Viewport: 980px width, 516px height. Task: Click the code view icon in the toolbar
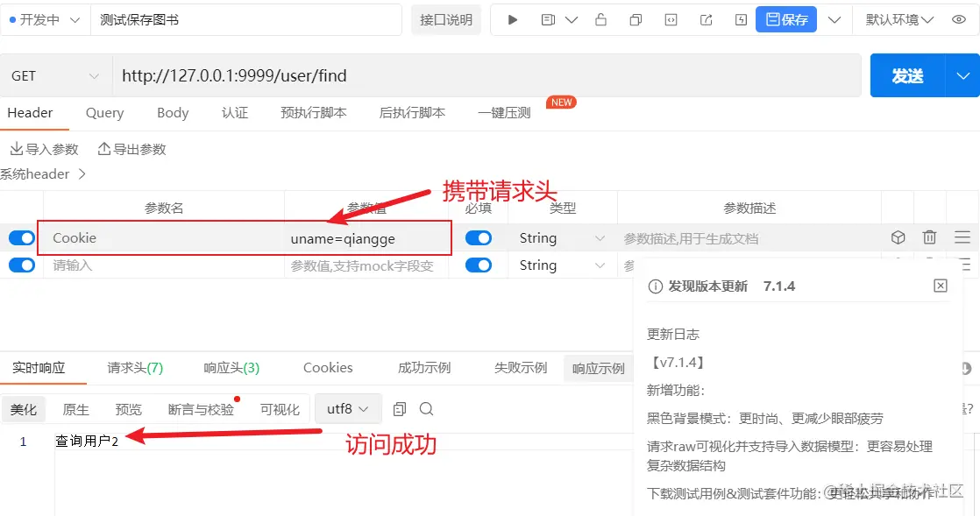coord(671,19)
